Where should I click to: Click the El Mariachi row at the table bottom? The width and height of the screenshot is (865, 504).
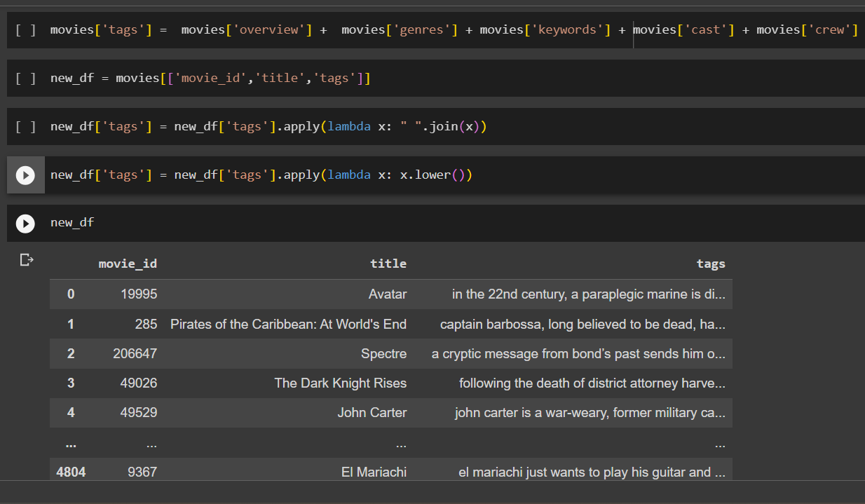coord(374,472)
